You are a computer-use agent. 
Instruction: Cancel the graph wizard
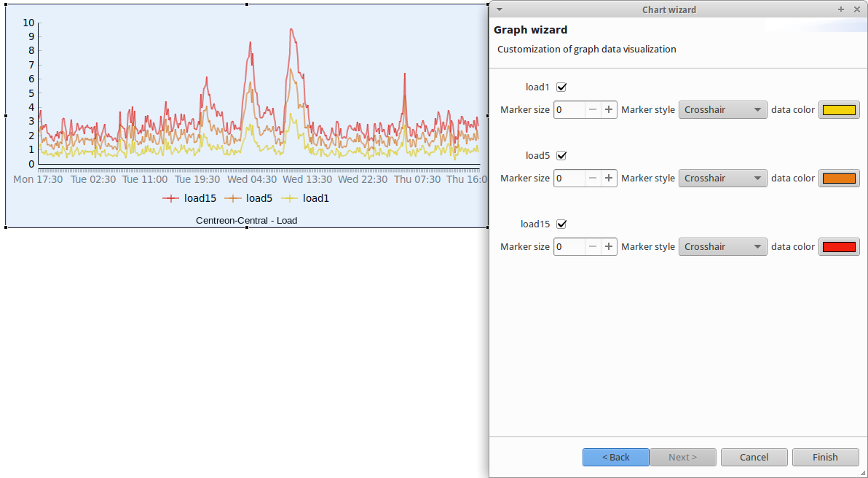click(754, 457)
